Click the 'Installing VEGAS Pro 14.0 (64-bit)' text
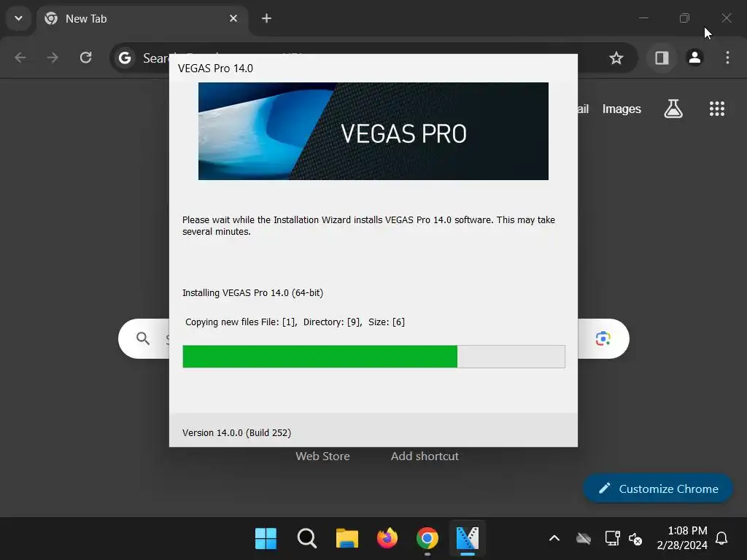This screenshot has width=747, height=560. (x=252, y=293)
